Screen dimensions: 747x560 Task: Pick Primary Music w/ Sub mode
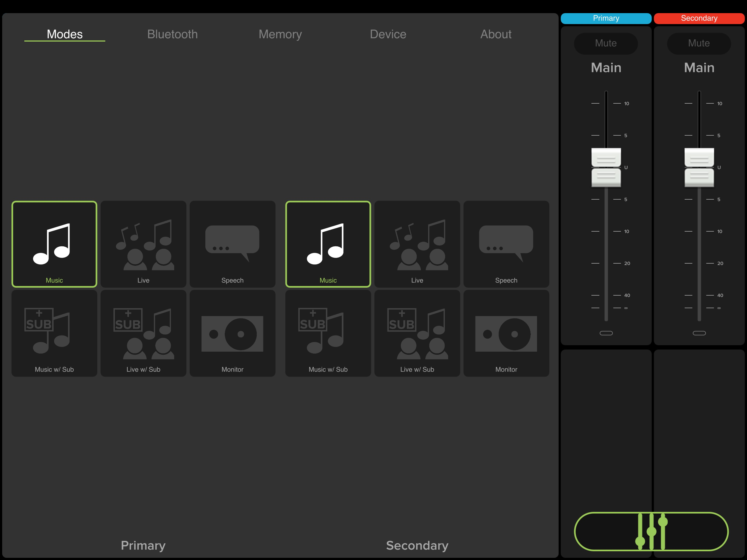click(x=54, y=333)
